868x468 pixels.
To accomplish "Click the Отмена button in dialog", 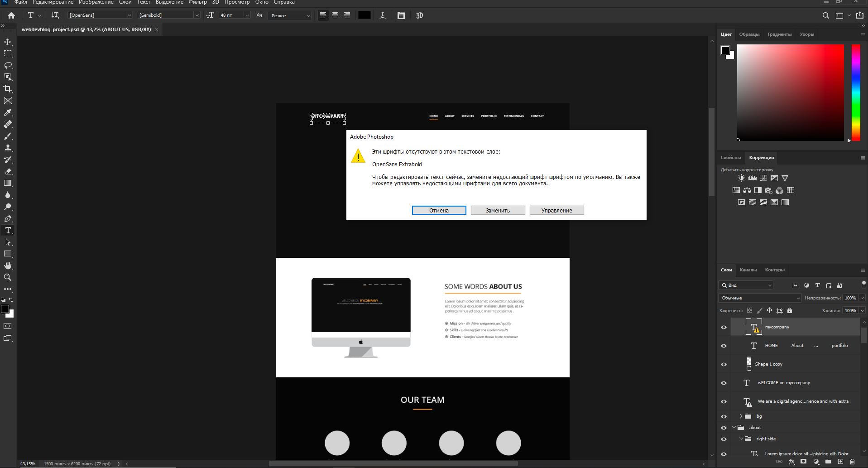I will 439,210.
